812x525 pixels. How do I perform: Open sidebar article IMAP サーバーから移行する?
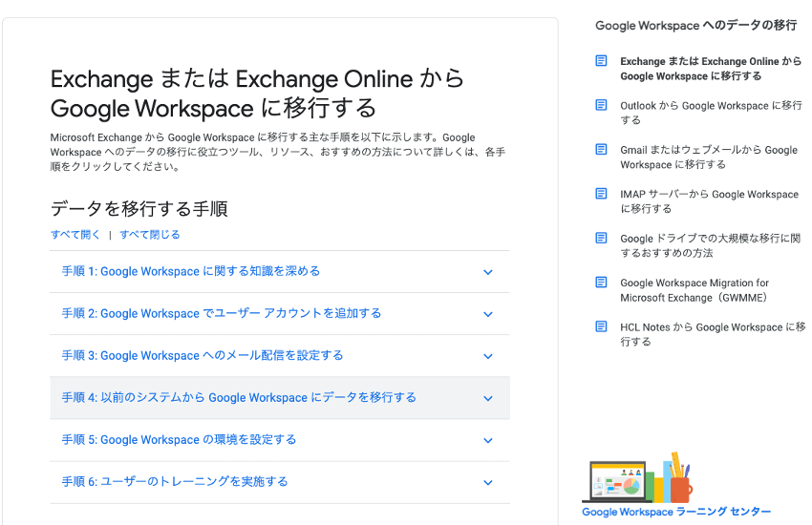click(x=710, y=201)
